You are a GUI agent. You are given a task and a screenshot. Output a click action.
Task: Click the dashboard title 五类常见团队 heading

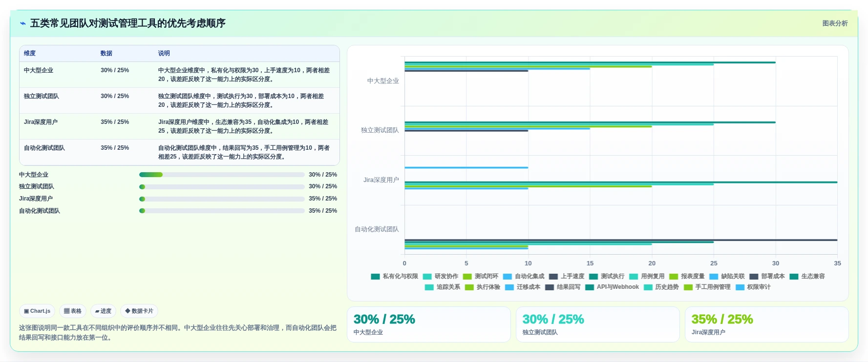[x=127, y=23]
